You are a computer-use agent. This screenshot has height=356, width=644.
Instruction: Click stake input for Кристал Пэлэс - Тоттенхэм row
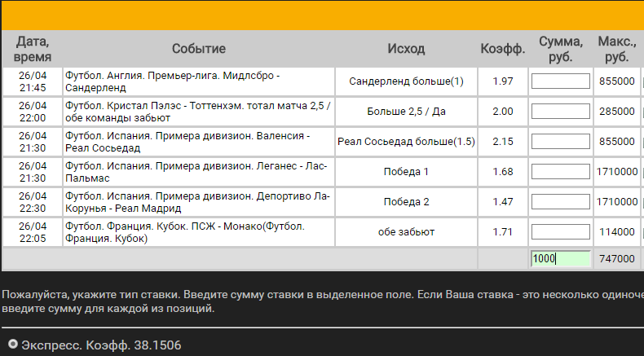coord(560,112)
